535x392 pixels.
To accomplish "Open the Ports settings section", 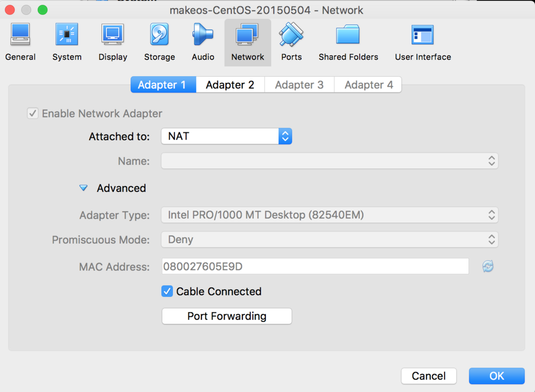I will [292, 42].
